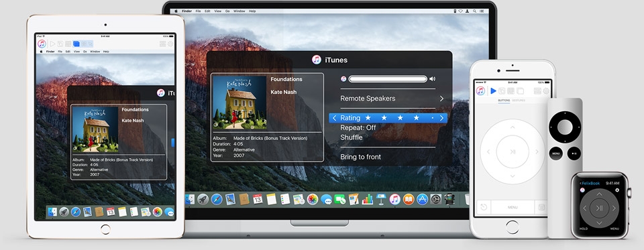Open FaceTime in the MacBook dock

pos(340,199)
